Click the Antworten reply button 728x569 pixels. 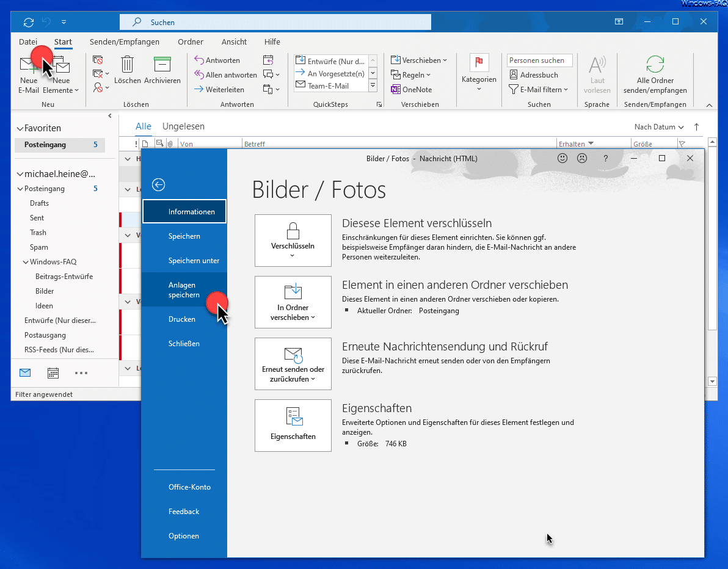(x=217, y=60)
